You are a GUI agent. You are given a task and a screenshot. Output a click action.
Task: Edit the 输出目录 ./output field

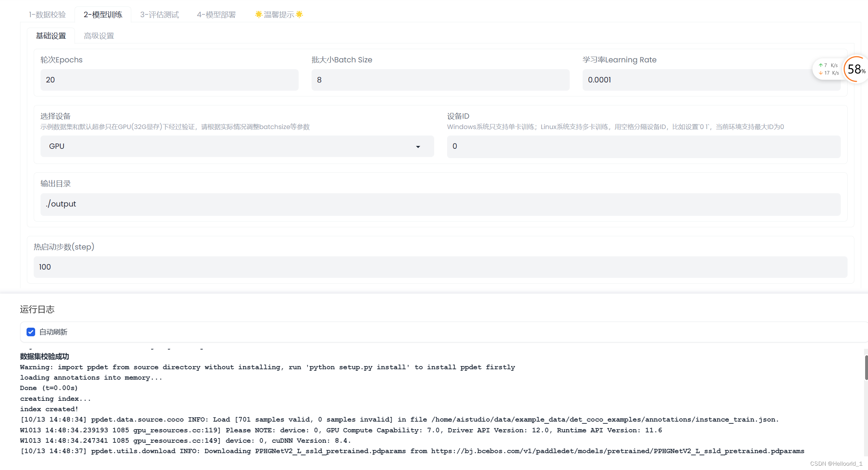click(x=440, y=204)
